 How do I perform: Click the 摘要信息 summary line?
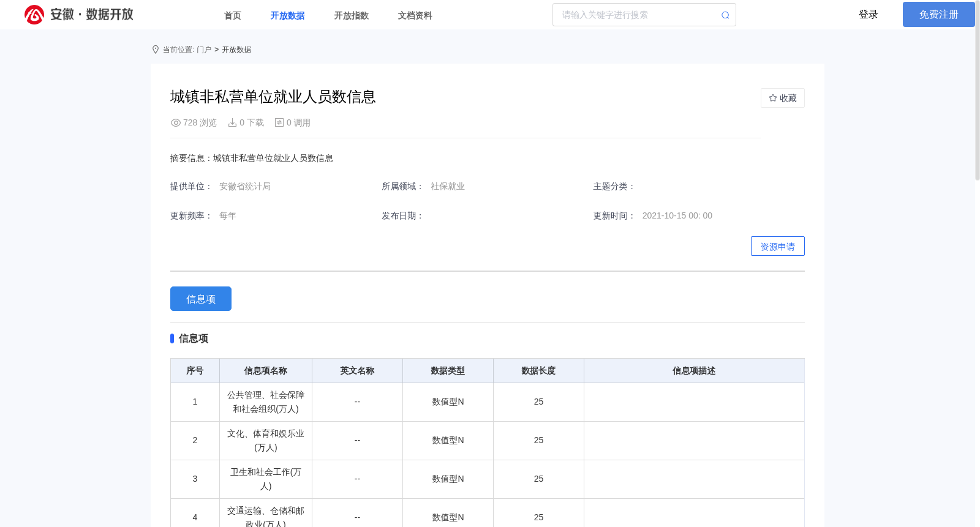[252, 159]
